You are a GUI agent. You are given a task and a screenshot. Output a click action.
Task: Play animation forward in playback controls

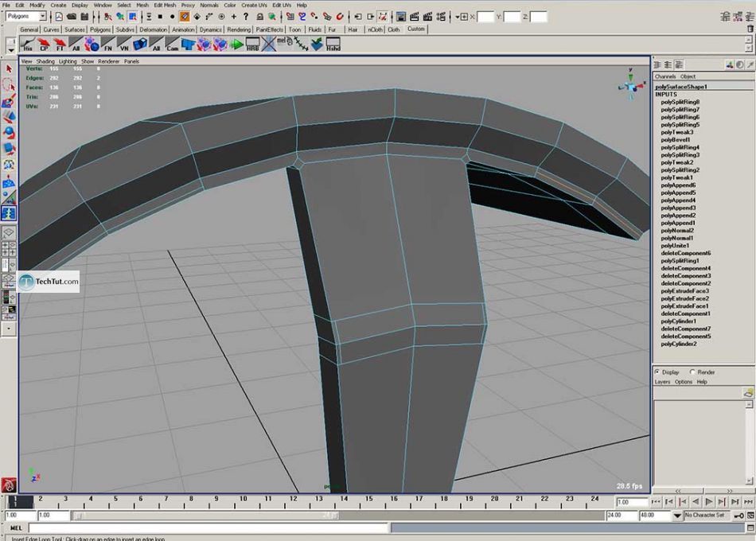tap(710, 502)
